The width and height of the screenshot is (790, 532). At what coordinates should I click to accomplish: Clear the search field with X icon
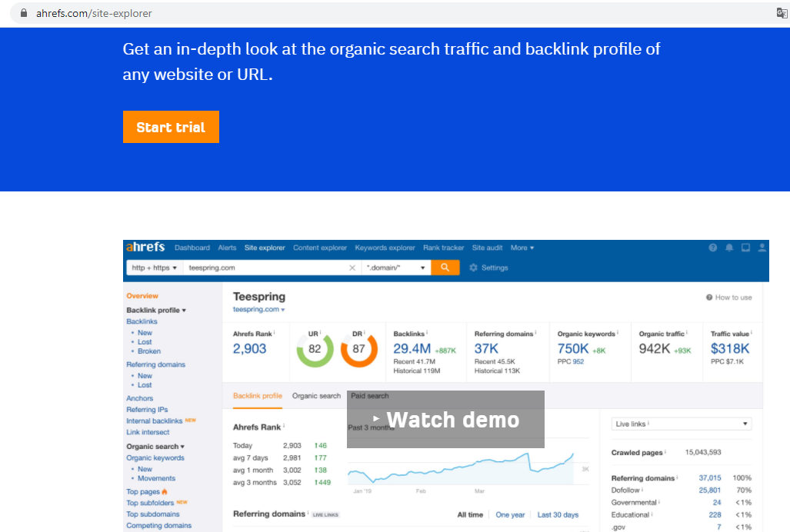(352, 268)
